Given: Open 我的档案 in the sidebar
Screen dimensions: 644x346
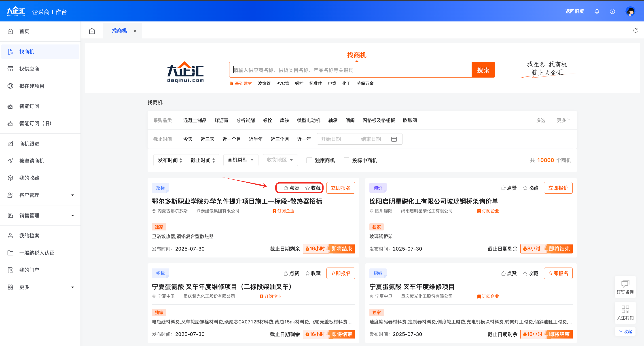Looking at the screenshot, I should click(40, 236).
